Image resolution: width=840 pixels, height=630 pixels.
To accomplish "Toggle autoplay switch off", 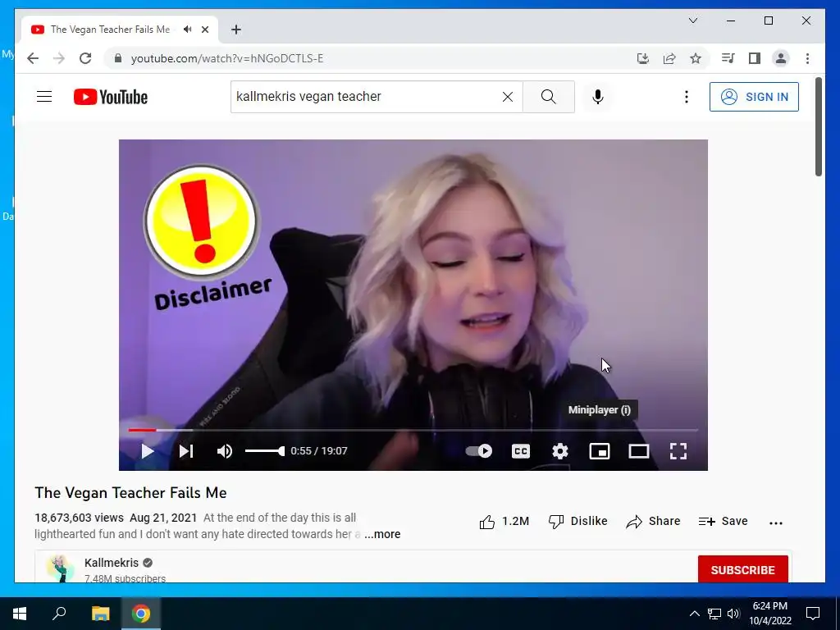I will [479, 451].
